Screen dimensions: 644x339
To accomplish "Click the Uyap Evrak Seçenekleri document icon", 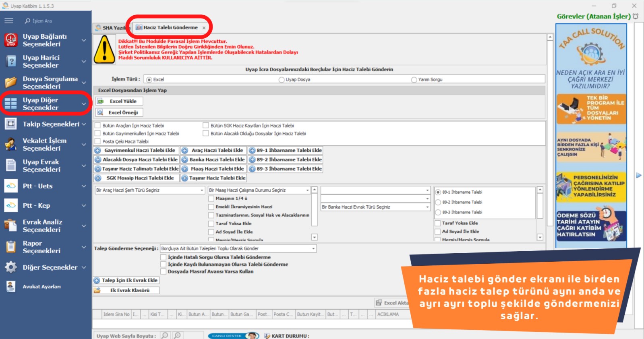I will click(11, 165).
